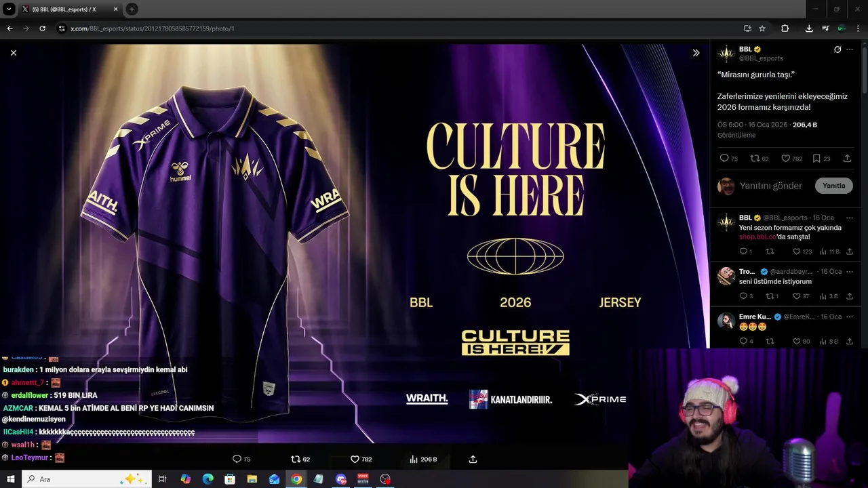Open the Chrome extensions puzzle icon

pos(785,28)
